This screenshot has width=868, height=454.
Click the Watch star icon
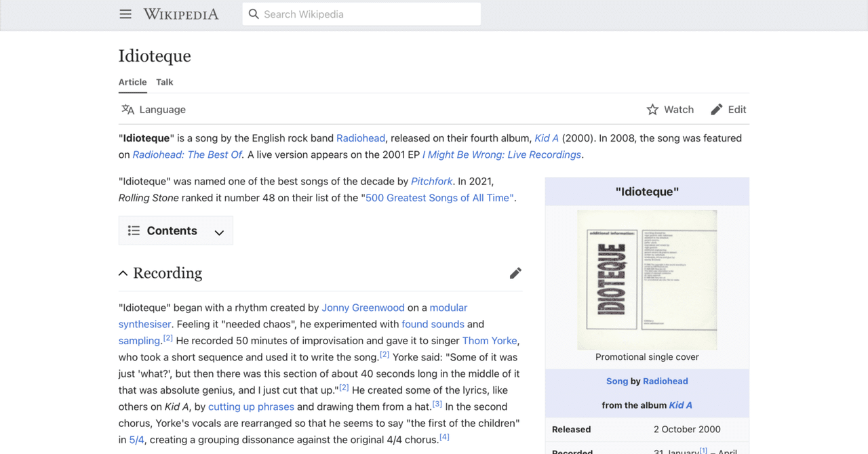(652, 110)
